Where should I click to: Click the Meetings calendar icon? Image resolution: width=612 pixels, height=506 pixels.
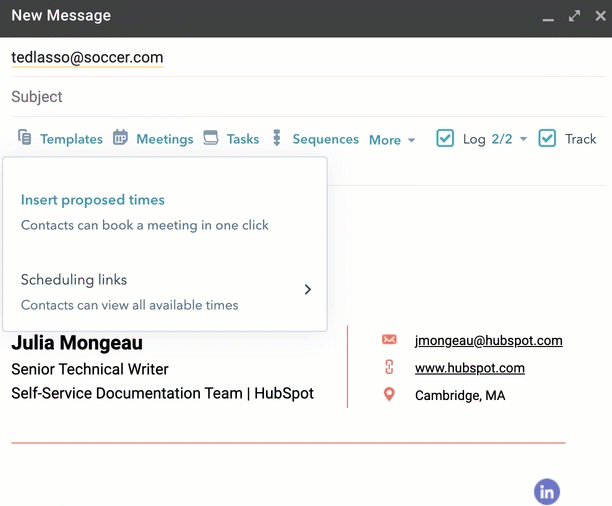click(x=120, y=138)
